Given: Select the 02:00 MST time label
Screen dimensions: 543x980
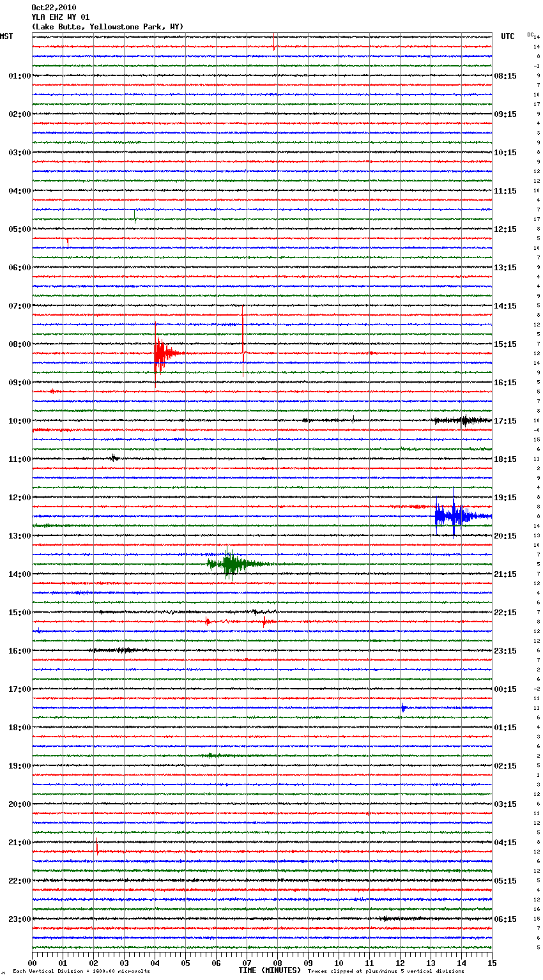Looking at the screenshot, I should point(20,114).
